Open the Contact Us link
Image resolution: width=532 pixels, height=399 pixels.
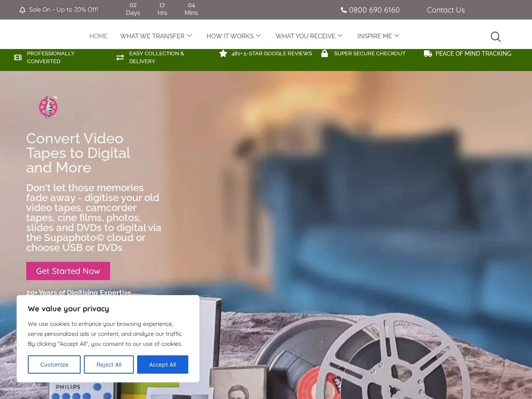click(x=446, y=10)
